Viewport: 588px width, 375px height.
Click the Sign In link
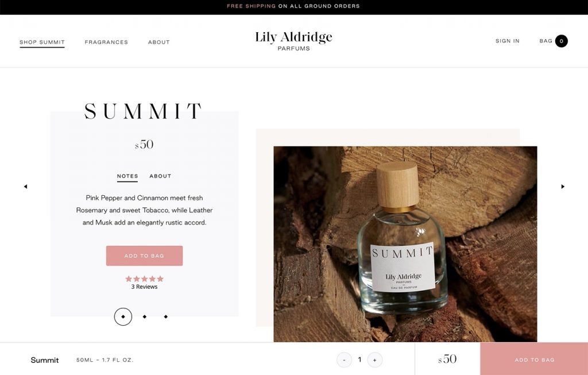(508, 41)
